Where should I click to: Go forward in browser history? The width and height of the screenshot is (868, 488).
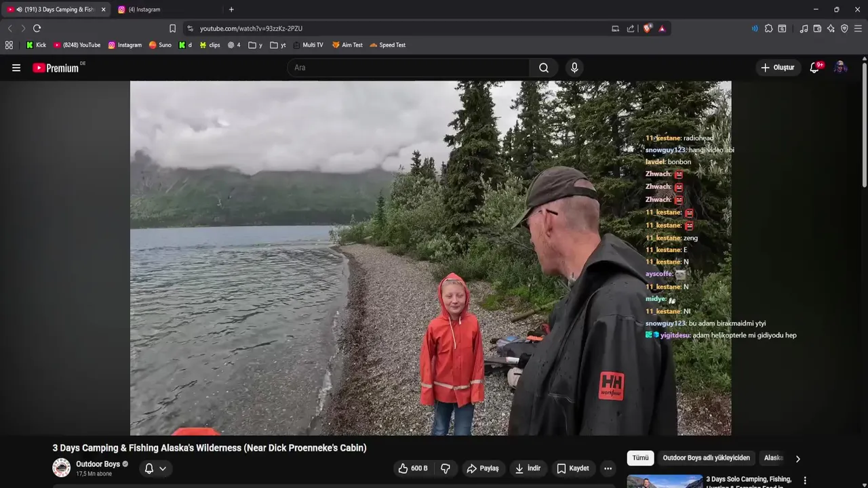click(x=23, y=28)
